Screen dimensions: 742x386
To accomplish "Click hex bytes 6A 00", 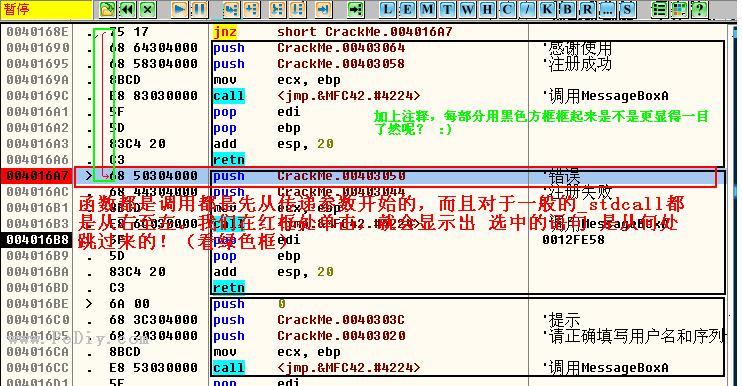I will (x=129, y=304).
